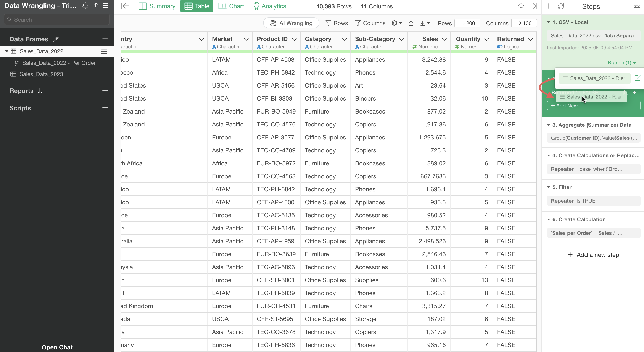Image resolution: width=644 pixels, height=352 pixels.
Task: Refresh data with the Steps reload icon
Action: click(561, 6)
